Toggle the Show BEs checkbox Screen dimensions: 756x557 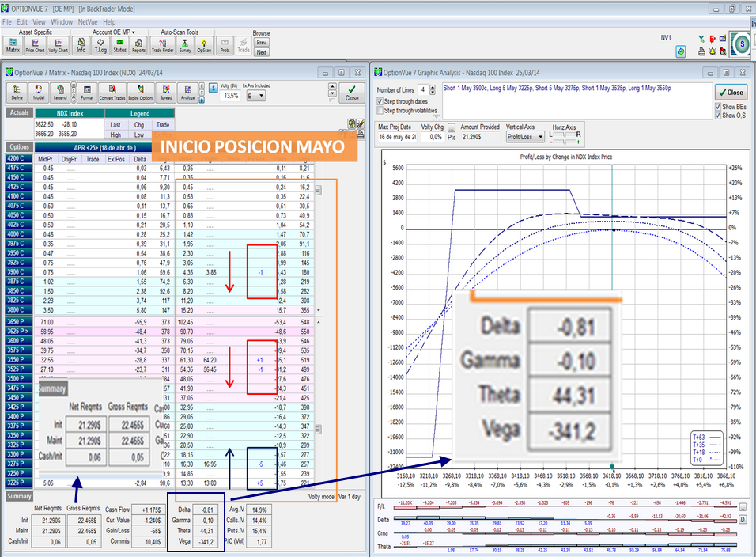pos(718,107)
